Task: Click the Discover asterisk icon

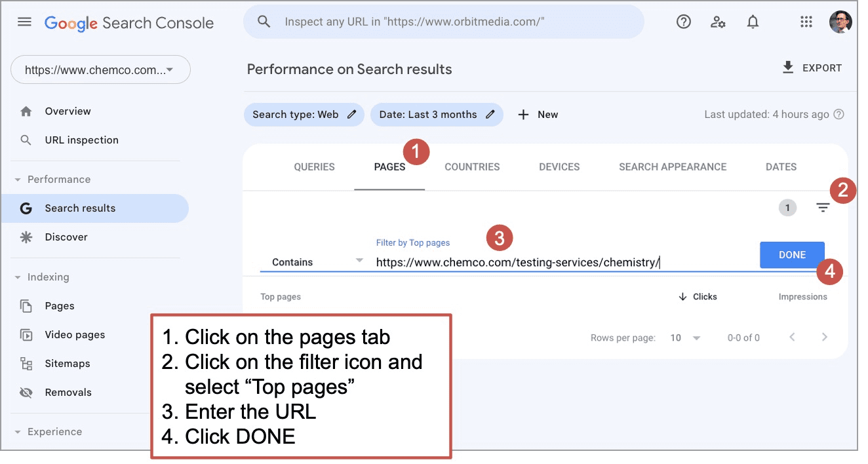Action: tap(26, 237)
